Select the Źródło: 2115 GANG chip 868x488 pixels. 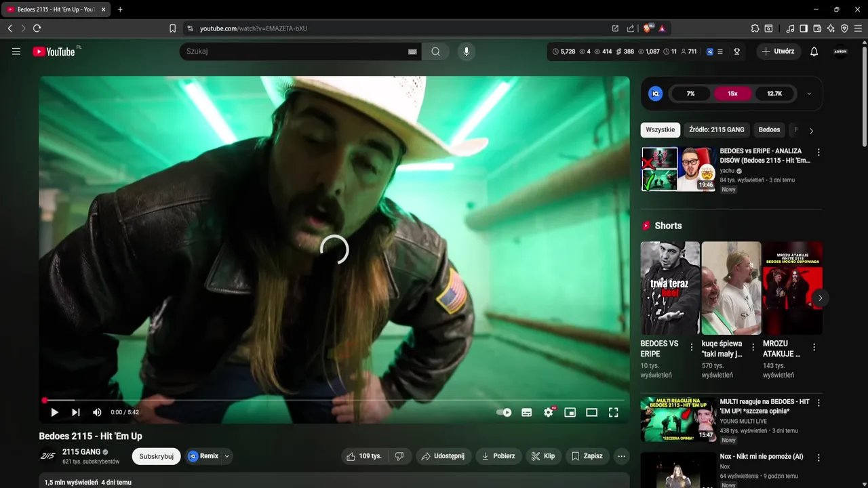[717, 129]
